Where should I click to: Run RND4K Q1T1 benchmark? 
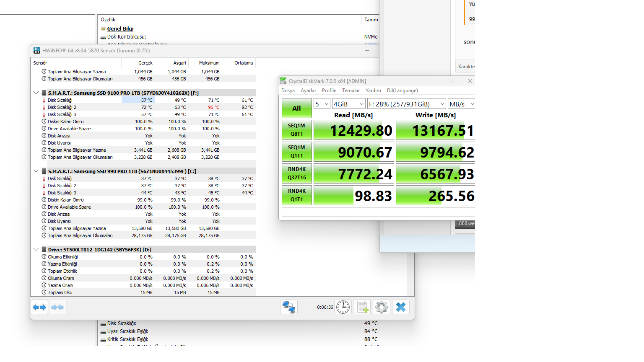(x=297, y=195)
